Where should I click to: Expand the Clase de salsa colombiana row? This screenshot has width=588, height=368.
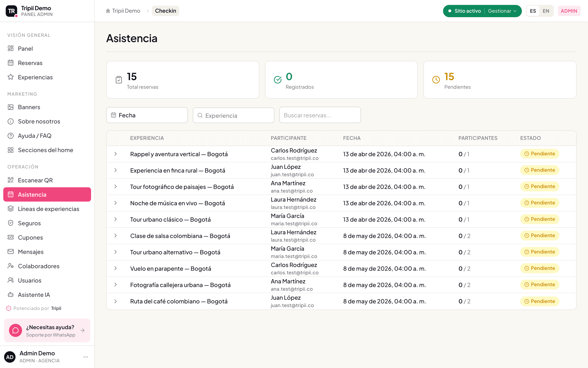pyautogui.click(x=116, y=235)
